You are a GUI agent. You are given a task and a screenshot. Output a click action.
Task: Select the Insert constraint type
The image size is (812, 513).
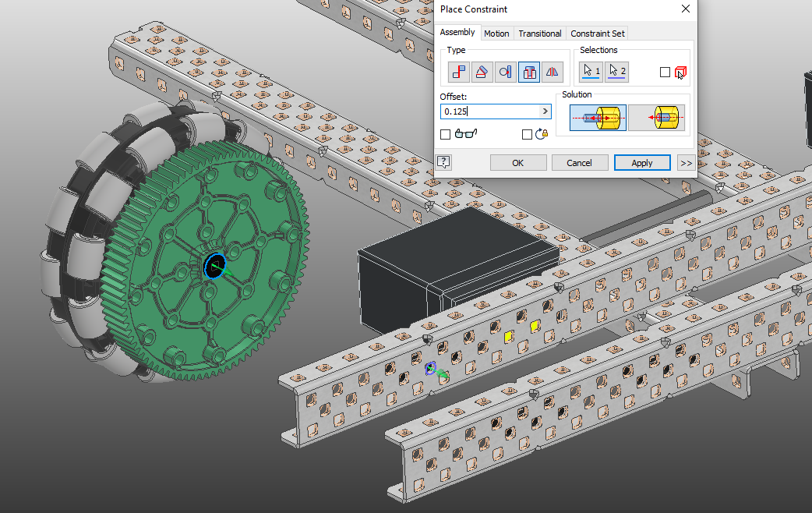tap(528, 72)
